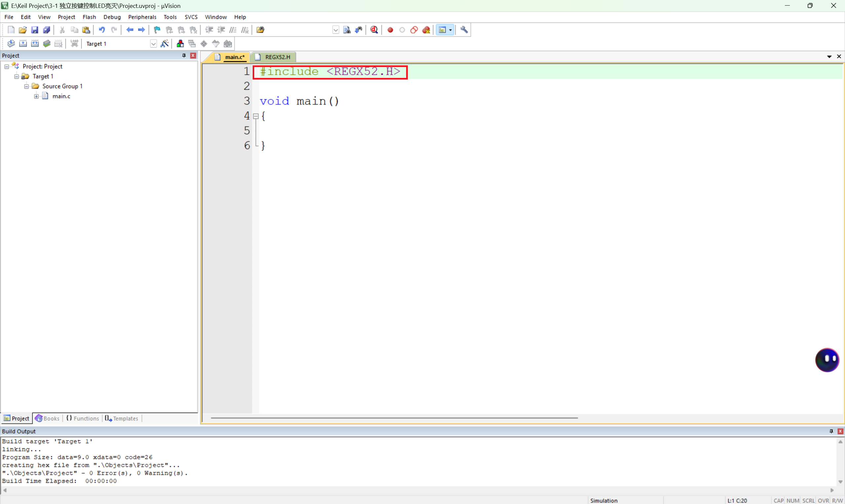Switch to Functions panel tab

click(x=83, y=419)
